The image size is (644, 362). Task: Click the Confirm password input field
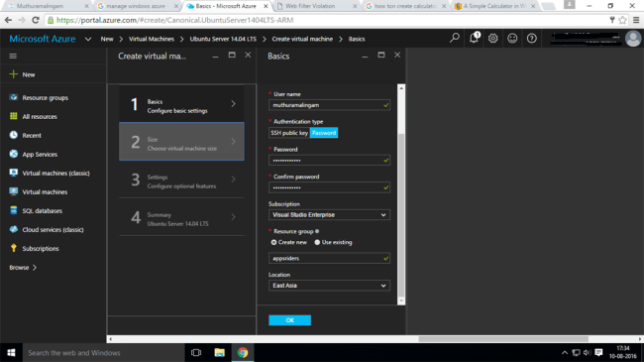pyautogui.click(x=329, y=187)
